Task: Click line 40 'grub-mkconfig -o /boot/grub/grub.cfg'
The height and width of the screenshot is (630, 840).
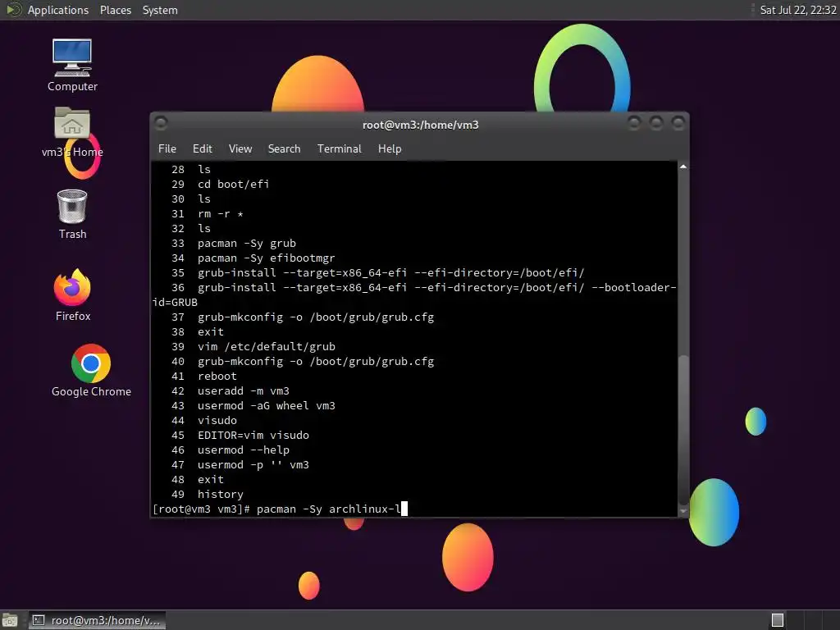Action: point(316,362)
